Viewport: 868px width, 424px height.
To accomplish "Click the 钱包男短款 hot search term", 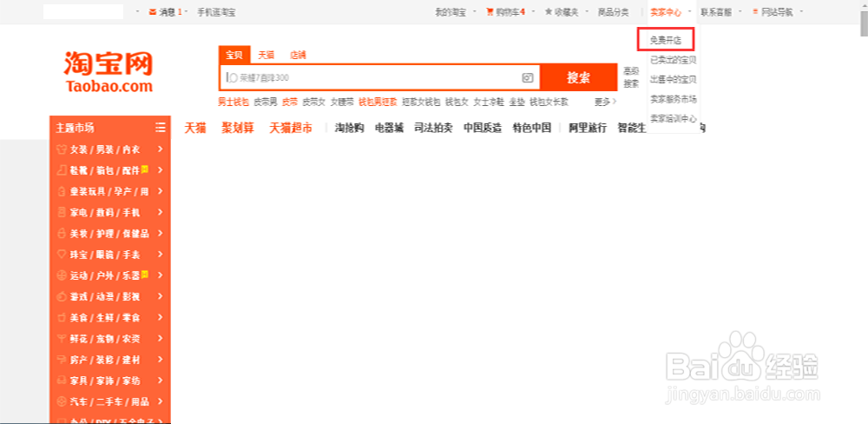I will click(x=378, y=102).
